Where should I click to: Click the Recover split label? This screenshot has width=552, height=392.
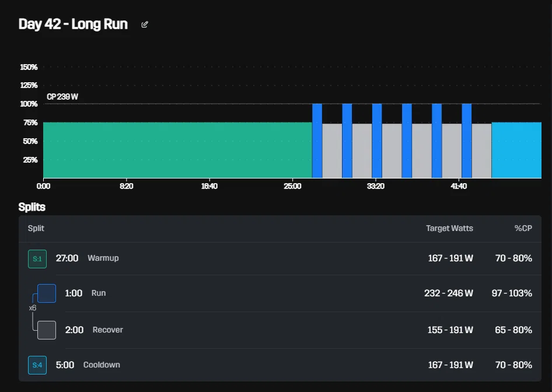[108, 330]
